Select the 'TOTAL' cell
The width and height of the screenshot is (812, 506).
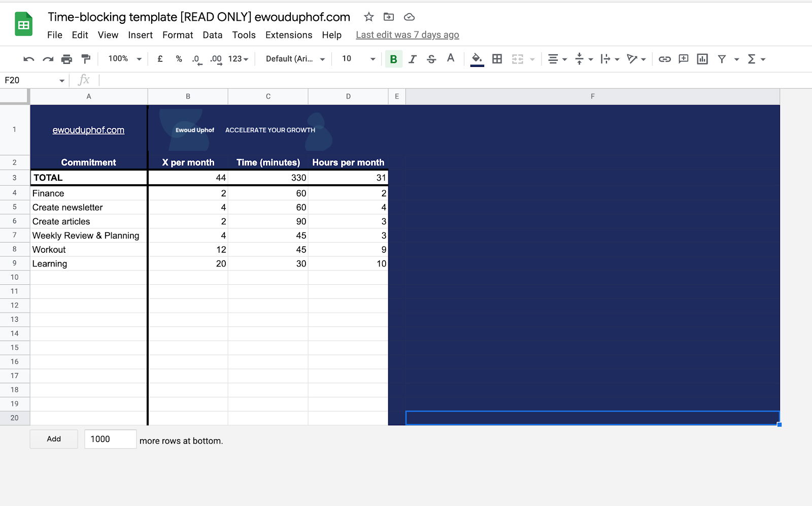(89, 178)
